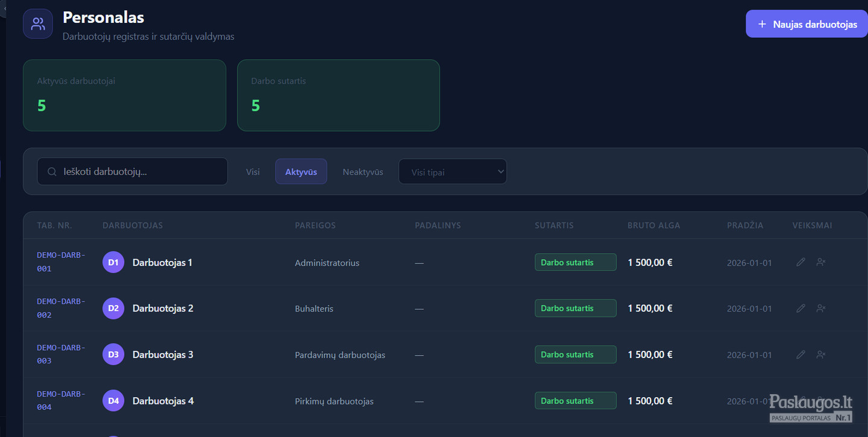This screenshot has height=437, width=868.
Task: Click the Aktyvūs darbuotojai stat card
Action: click(124, 95)
